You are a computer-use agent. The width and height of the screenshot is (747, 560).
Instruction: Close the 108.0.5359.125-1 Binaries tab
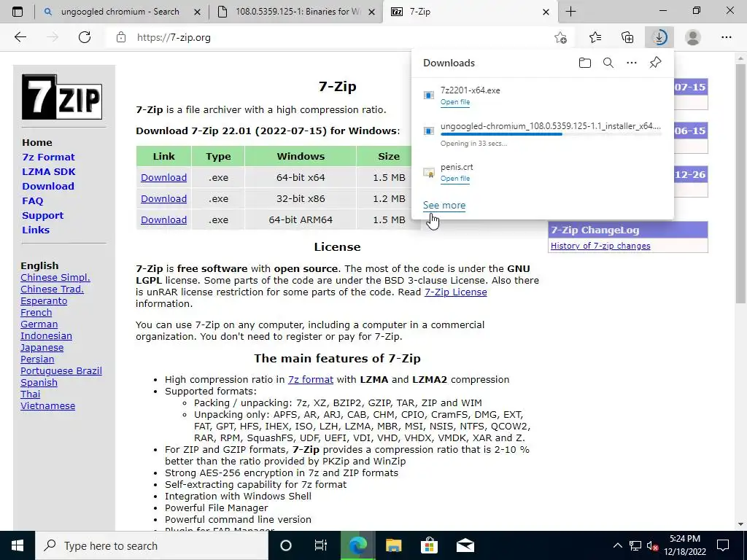(373, 12)
